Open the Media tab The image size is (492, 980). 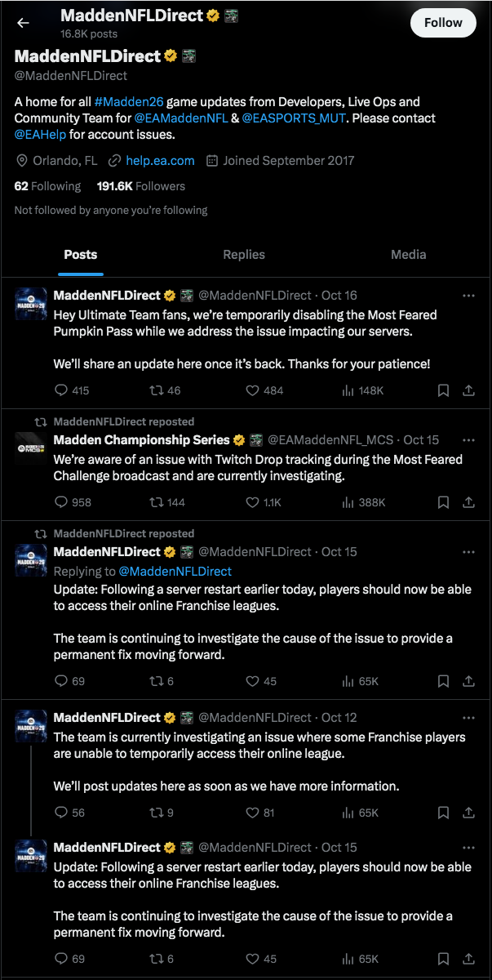click(x=408, y=254)
